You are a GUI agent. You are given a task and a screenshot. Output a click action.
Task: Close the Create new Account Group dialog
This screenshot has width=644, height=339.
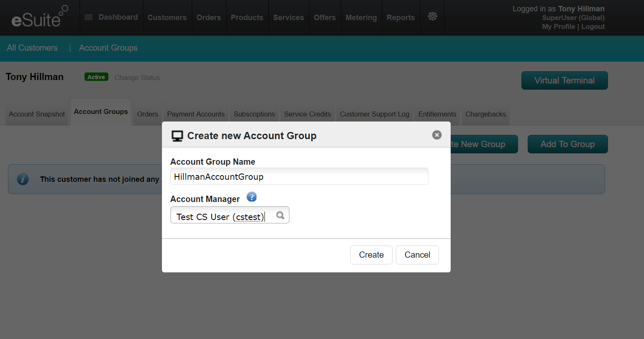point(437,135)
